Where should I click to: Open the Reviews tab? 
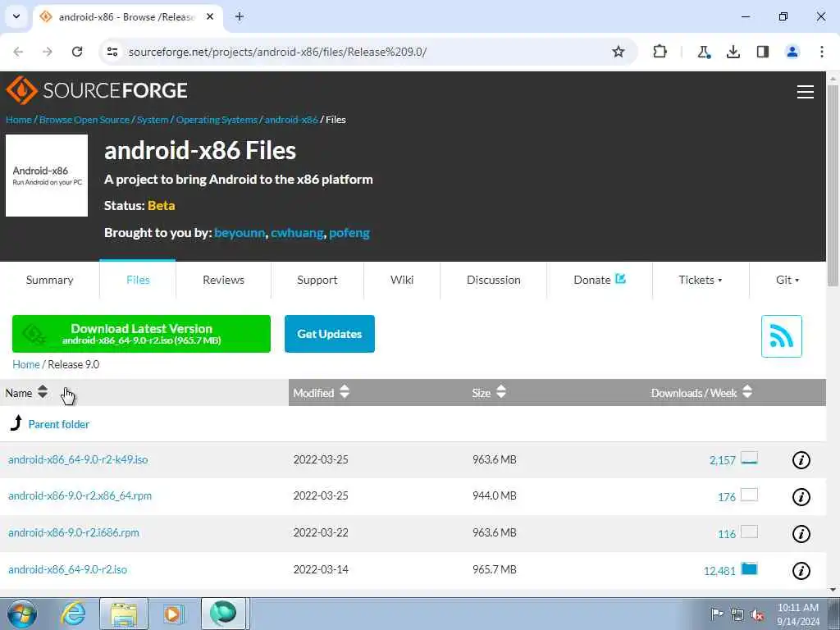click(223, 280)
